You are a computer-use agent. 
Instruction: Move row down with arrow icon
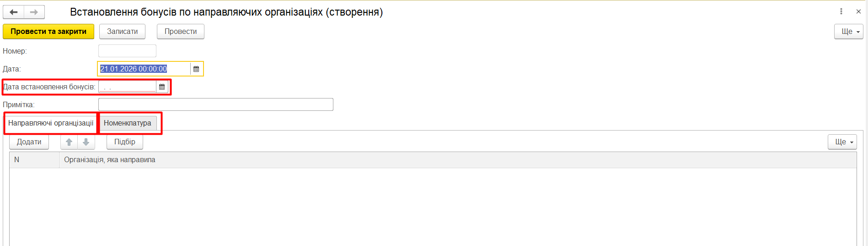[86, 142]
